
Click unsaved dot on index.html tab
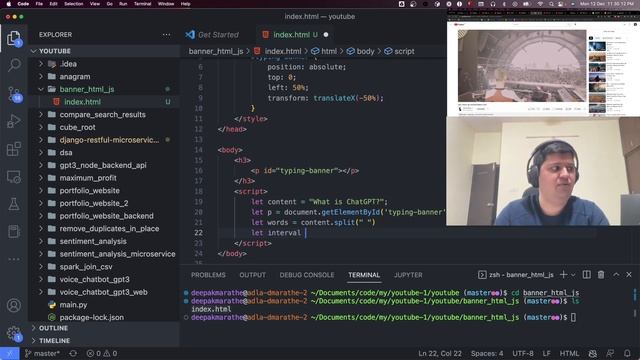point(326,35)
